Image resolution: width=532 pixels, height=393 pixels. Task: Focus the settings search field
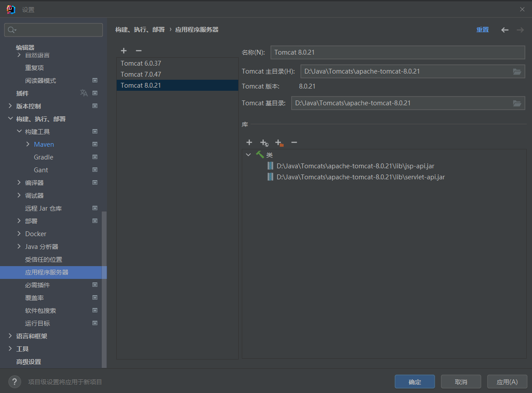click(x=53, y=30)
